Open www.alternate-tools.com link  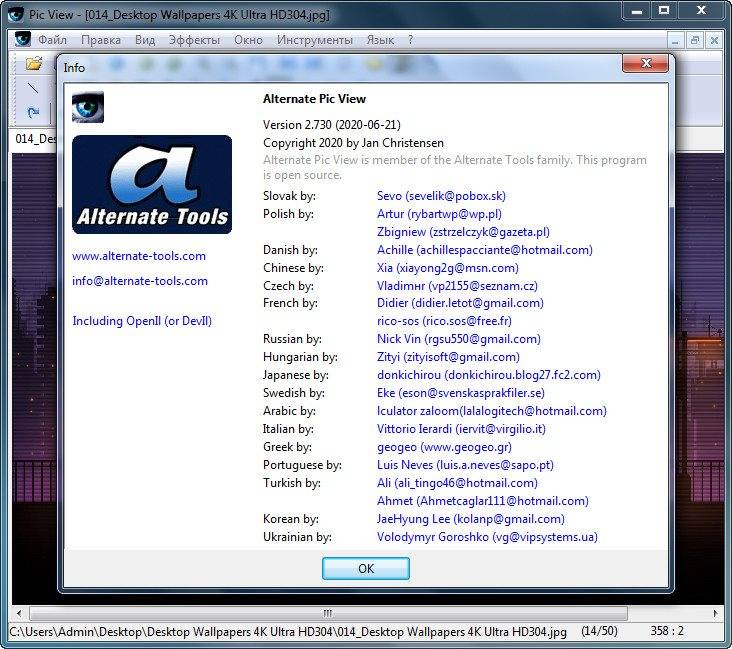pos(139,256)
